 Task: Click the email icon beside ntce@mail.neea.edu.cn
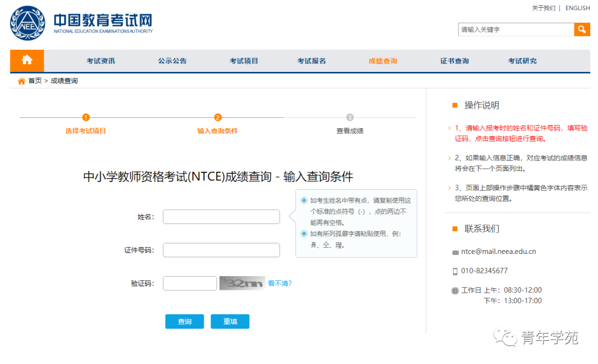[457, 252]
